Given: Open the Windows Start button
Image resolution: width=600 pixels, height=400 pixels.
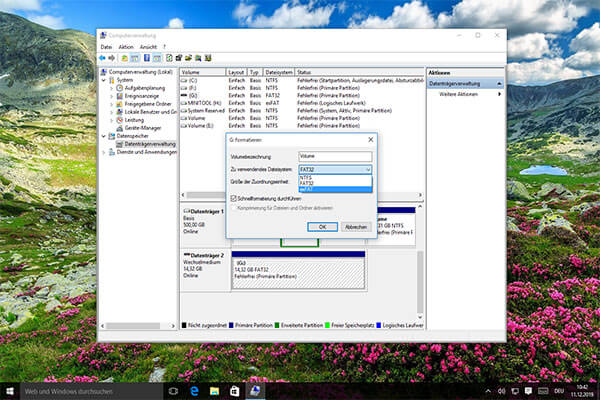Looking at the screenshot, I should point(10,391).
